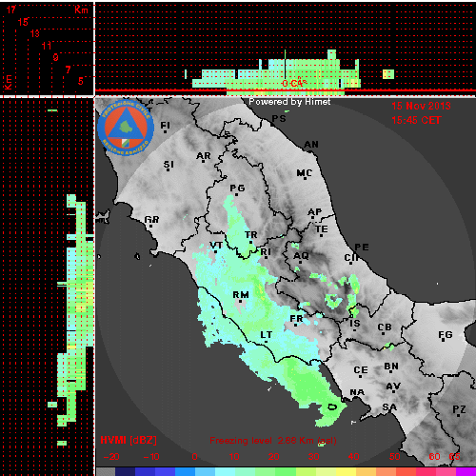Select the NA city label
The height and width of the screenshot is (476, 476).
[357, 392]
